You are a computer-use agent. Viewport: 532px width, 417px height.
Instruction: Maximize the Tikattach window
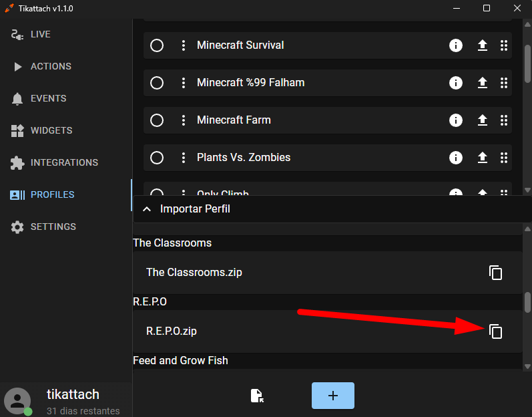click(487, 8)
